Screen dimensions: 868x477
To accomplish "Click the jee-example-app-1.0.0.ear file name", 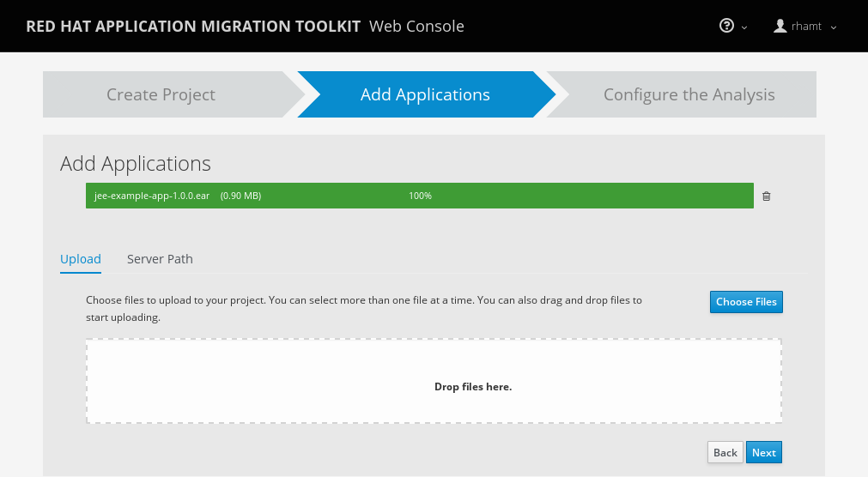I will tap(152, 196).
